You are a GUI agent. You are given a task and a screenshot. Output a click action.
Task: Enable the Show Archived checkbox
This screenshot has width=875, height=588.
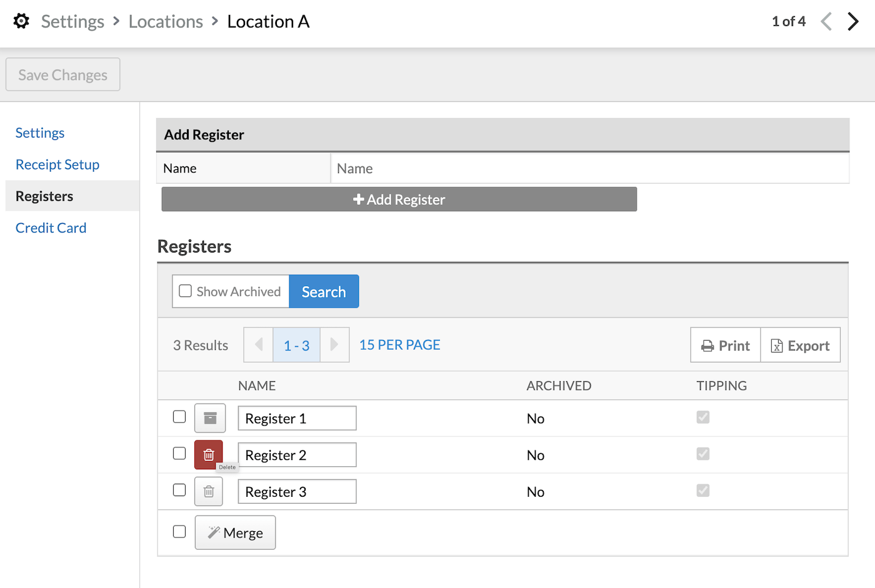(x=186, y=291)
